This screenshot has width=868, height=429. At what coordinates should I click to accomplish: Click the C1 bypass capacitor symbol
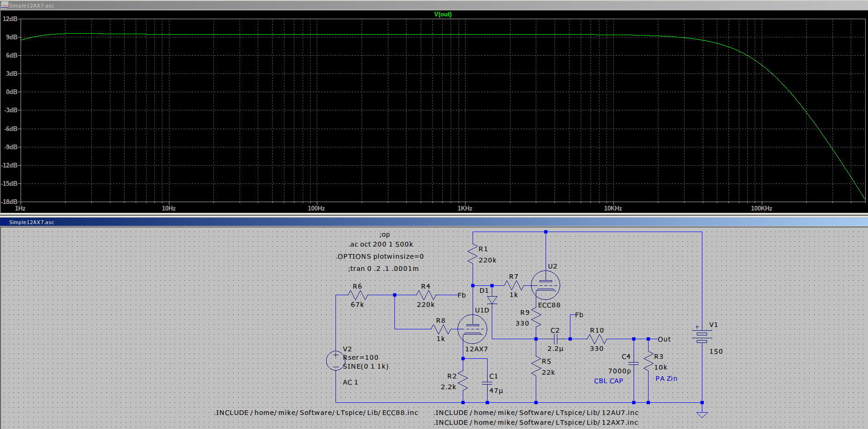pyautogui.click(x=487, y=383)
